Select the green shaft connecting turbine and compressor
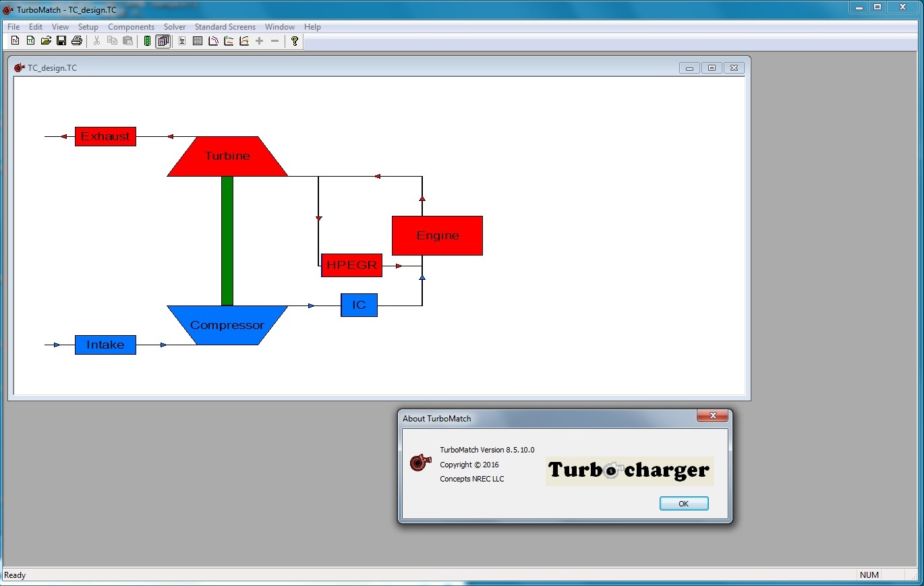The image size is (924, 586). tap(227, 241)
